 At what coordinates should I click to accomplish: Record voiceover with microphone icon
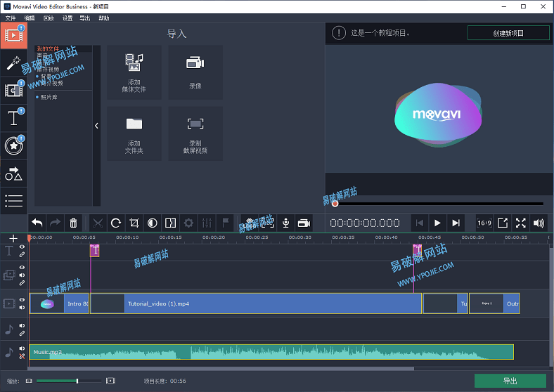(286, 223)
